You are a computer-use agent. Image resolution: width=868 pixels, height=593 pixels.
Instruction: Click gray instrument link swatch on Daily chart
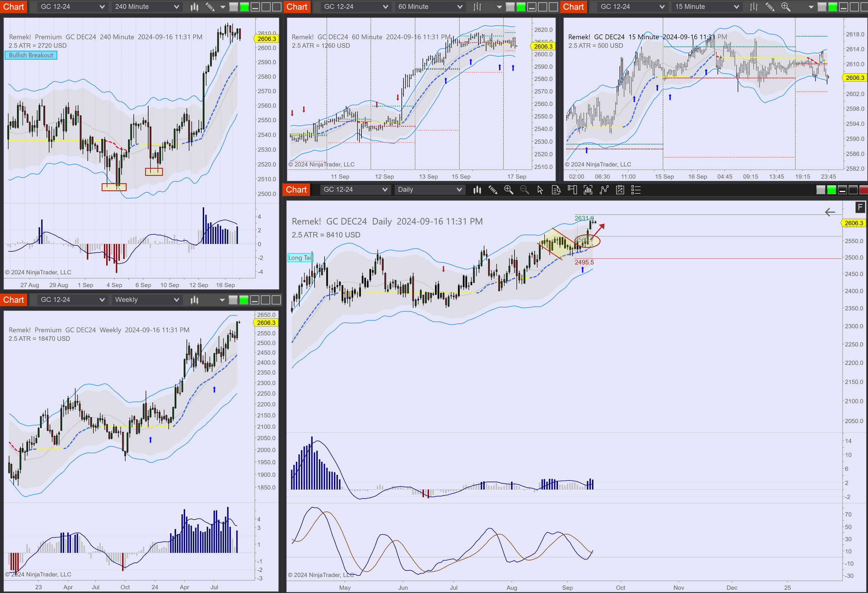tap(820, 190)
